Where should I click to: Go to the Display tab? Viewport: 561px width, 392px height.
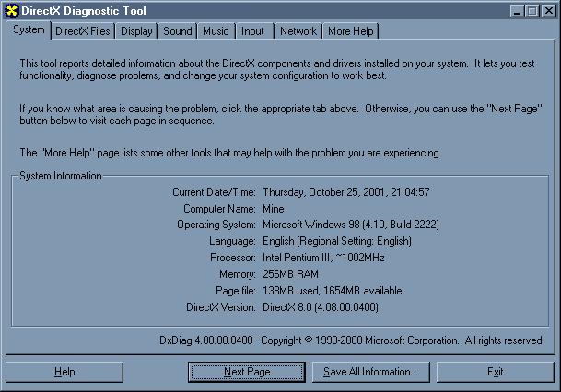tap(136, 31)
